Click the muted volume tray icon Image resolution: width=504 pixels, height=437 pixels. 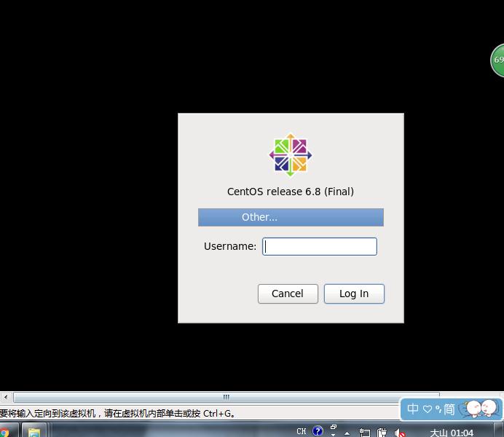point(400,433)
